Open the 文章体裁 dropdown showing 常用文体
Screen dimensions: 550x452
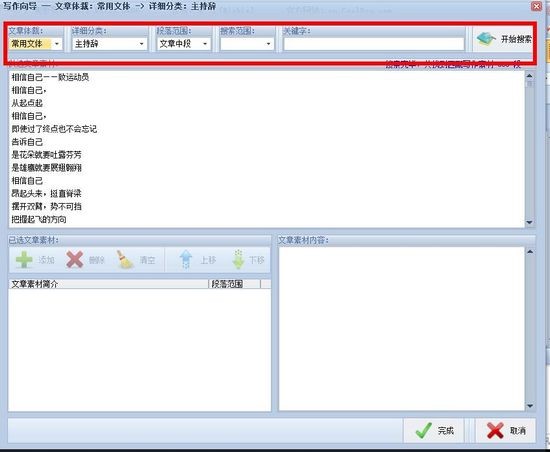click(x=35, y=44)
